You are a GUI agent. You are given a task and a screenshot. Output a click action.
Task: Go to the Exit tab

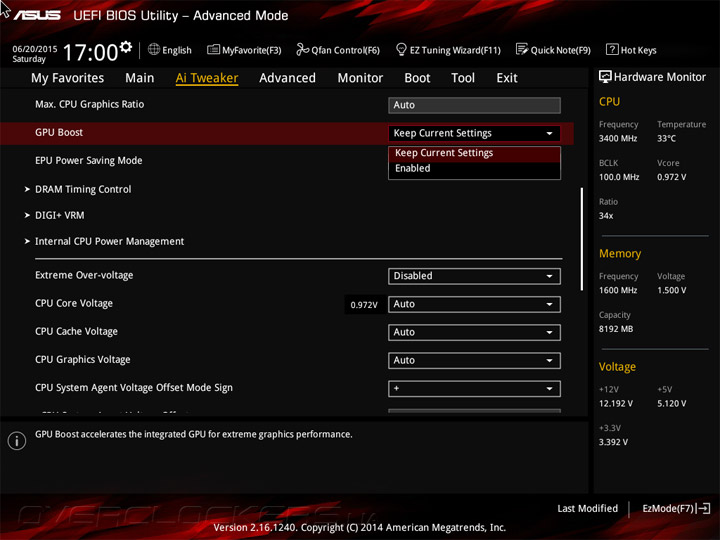pyautogui.click(x=506, y=78)
